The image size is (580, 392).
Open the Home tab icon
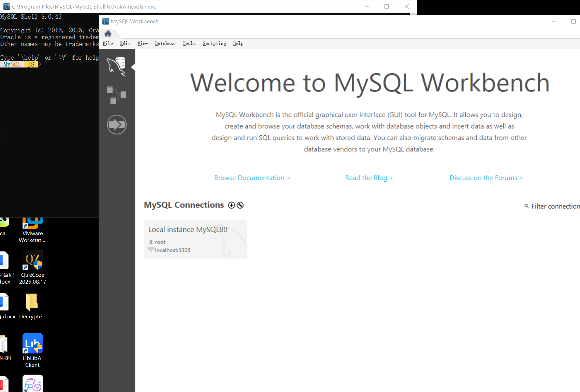tap(108, 33)
